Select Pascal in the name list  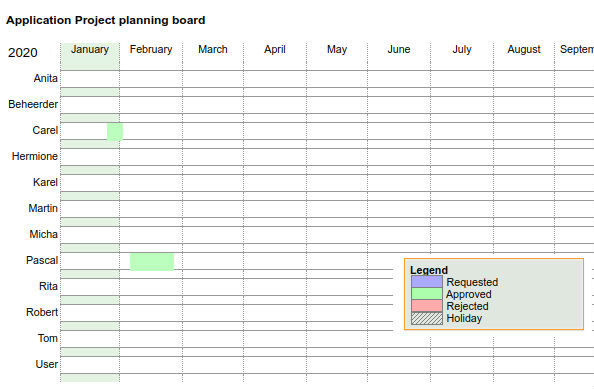[42, 260]
